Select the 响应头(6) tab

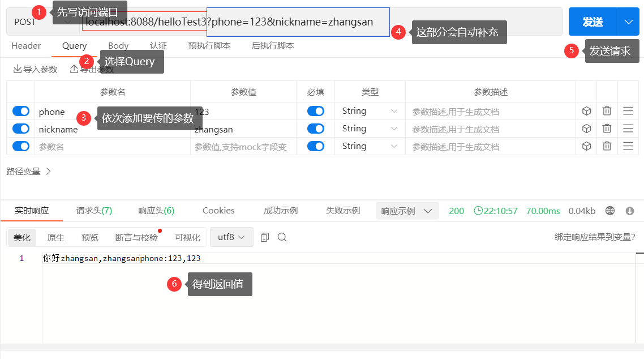[156, 211]
